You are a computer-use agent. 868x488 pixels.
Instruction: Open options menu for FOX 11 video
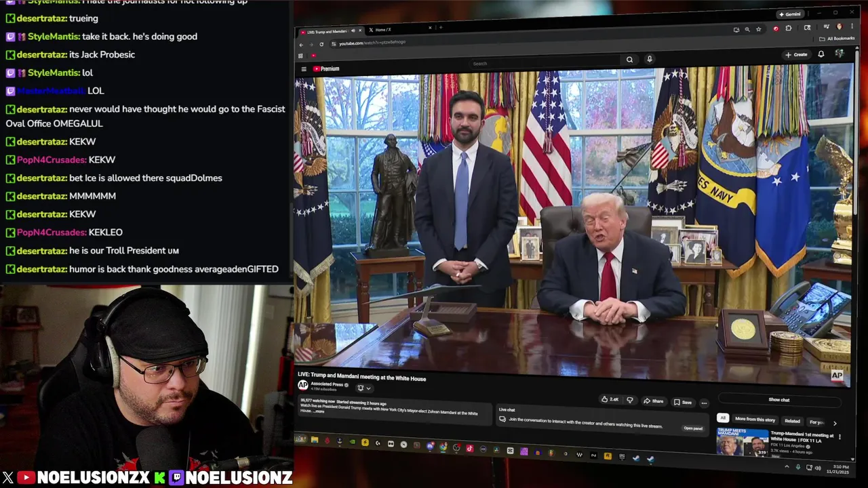(x=840, y=436)
